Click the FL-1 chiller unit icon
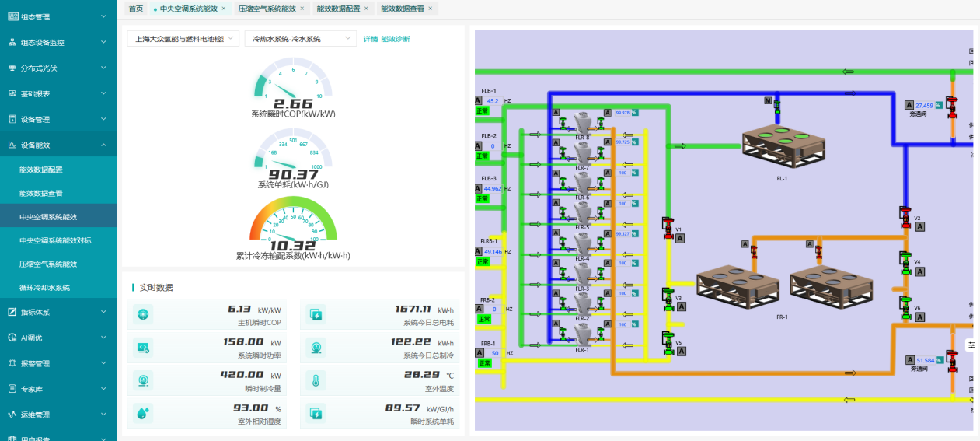980x441 pixels. (782, 145)
